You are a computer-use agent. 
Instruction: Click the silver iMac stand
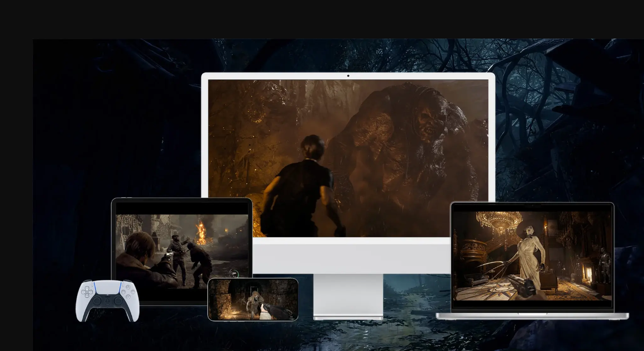tap(348, 297)
